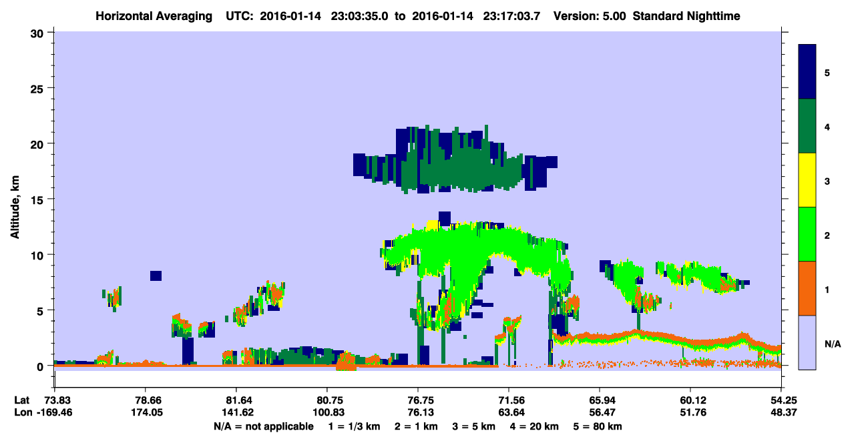Click the longitude value -169.46
Screen dimensions: 868x445
pos(54,412)
